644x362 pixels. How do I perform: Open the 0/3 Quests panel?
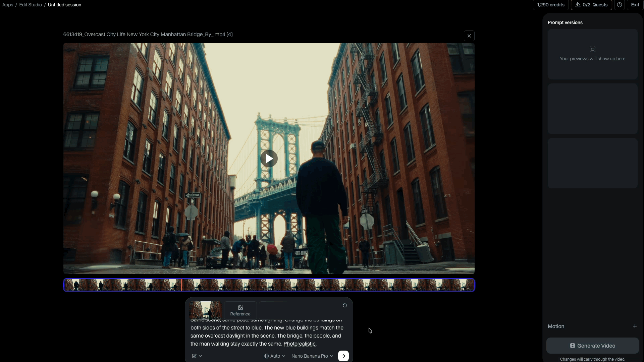[591, 5]
